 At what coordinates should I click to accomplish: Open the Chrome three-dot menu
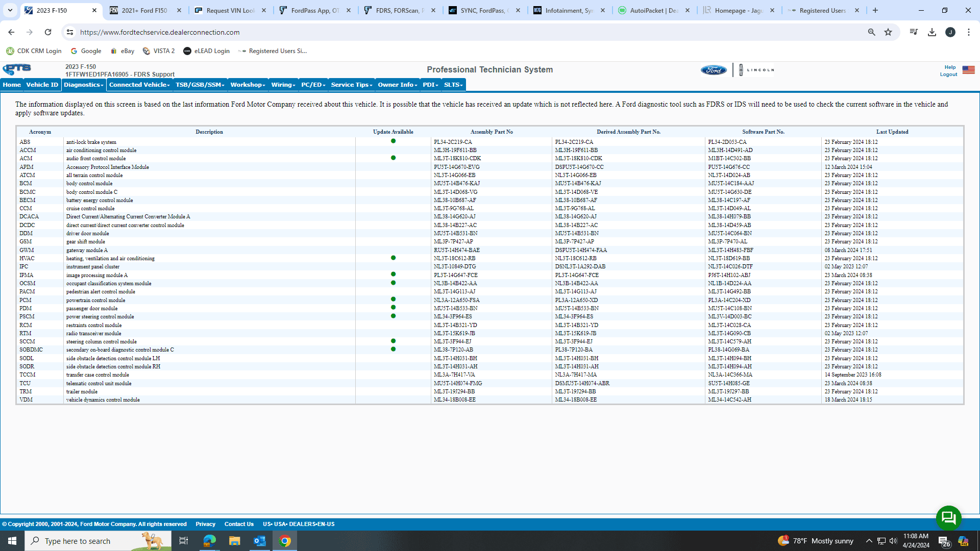pos(969,32)
